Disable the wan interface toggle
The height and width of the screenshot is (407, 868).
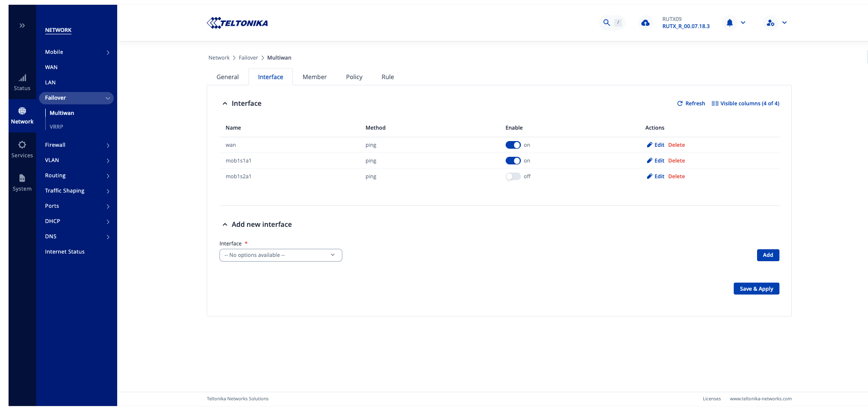click(x=513, y=145)
